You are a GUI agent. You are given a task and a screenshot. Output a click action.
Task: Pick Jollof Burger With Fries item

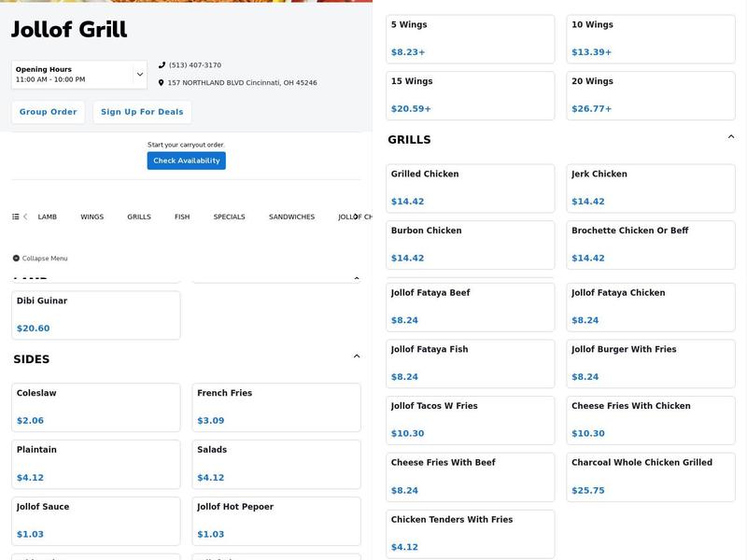point(651,364)
